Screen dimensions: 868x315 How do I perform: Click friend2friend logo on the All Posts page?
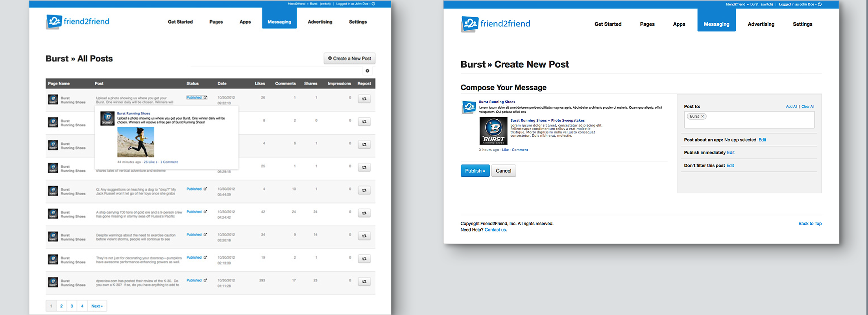(78, 22)
